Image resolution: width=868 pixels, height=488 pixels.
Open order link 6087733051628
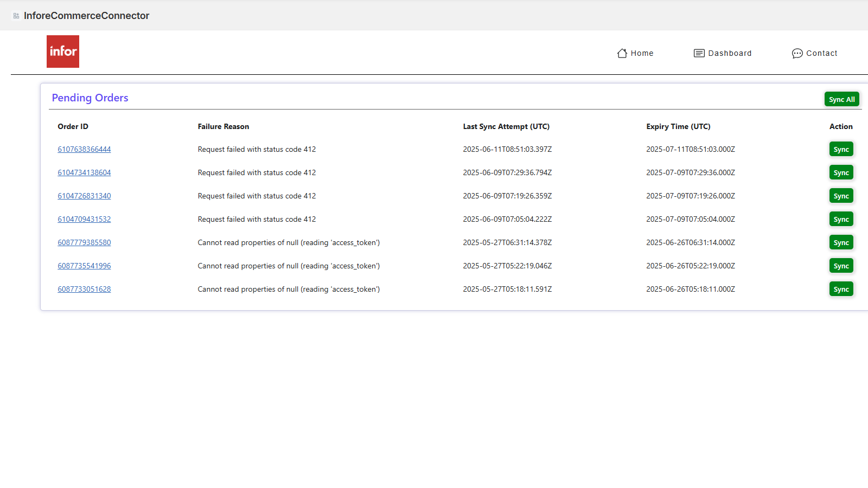pos(84,289)
